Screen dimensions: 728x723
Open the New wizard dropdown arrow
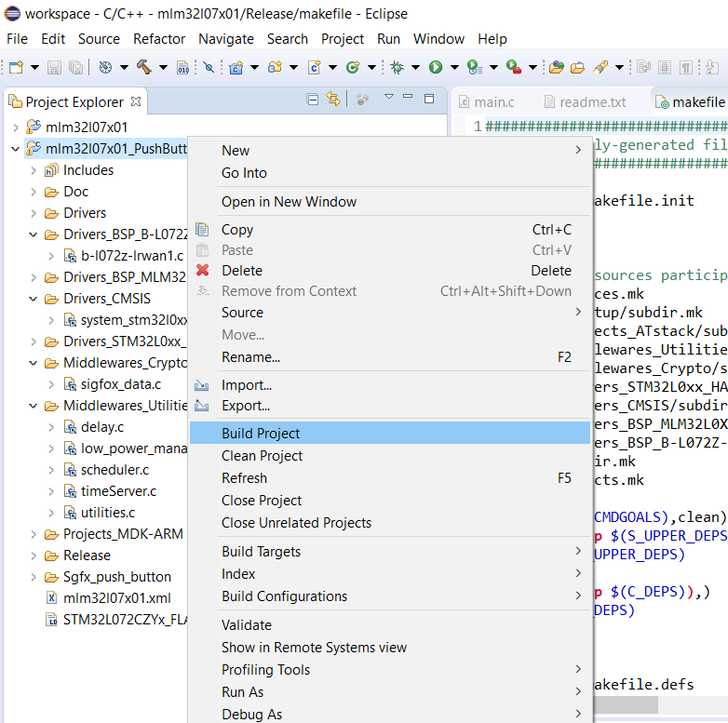34,68
